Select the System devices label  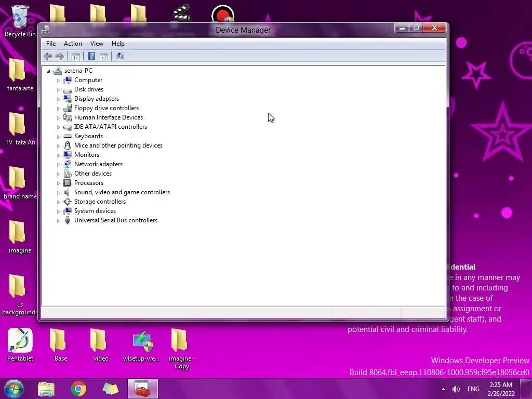tap(95, 211)
